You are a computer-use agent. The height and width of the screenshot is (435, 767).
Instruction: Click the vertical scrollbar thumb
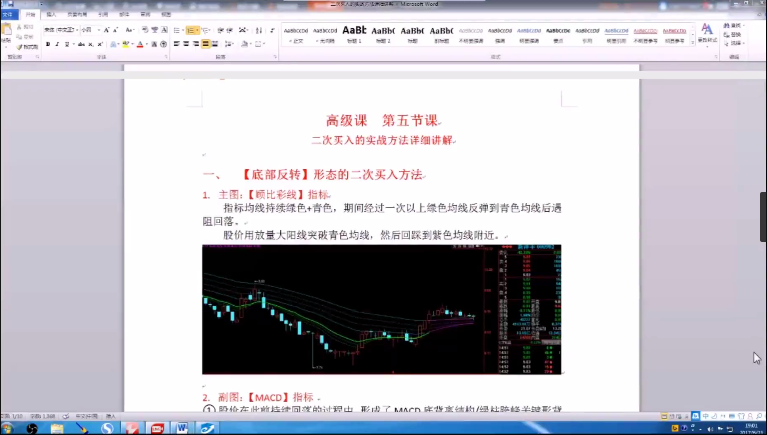tap(763, 217)
